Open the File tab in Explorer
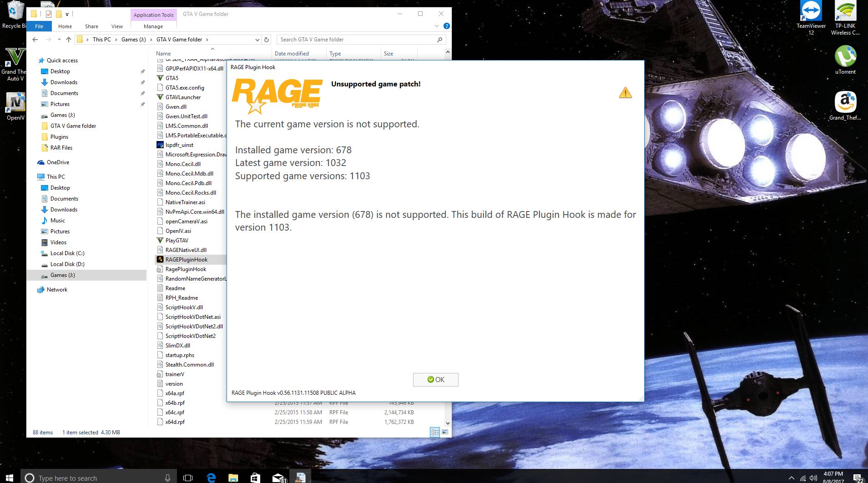 click(39, 26)
